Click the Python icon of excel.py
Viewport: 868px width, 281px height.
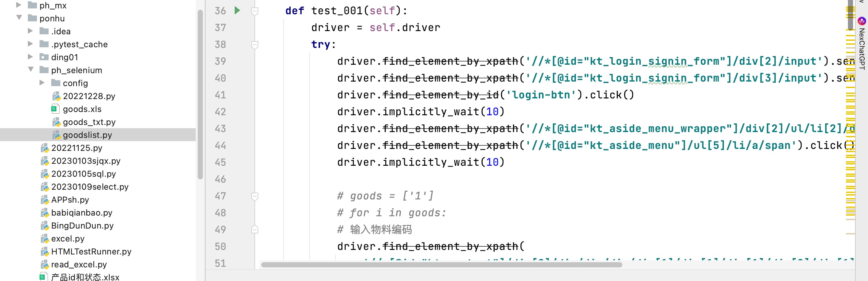click(44, 239)
